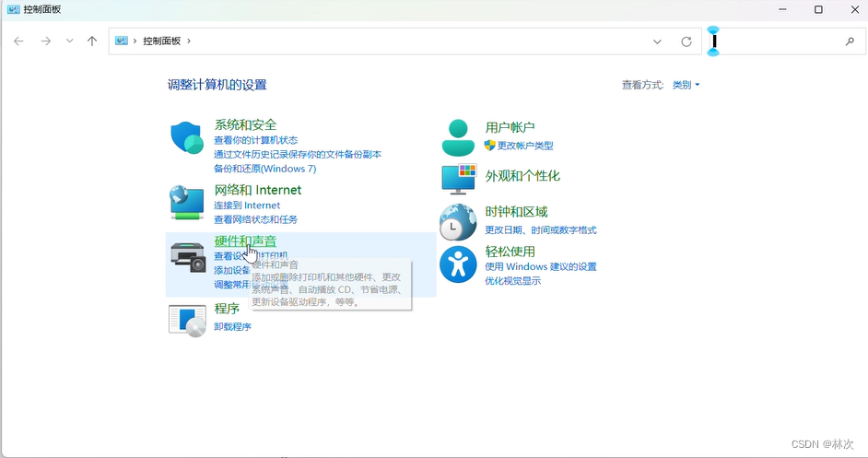Open 卸载程序 link
The image size is (868, 458).
pyautogui.click(x=232, y=327)
